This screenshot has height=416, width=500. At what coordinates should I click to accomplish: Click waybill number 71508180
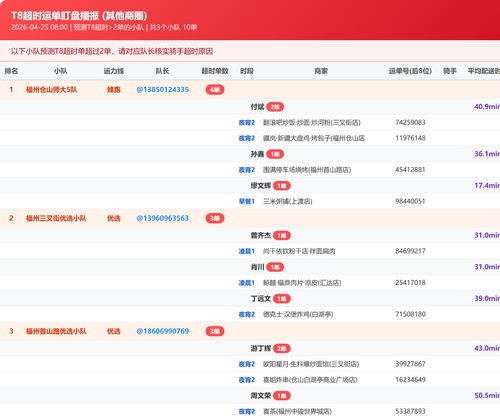(410, 314)
